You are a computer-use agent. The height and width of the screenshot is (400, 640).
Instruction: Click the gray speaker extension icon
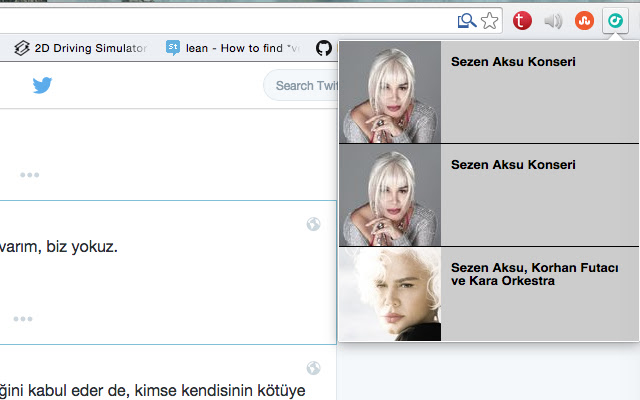click(x=553, y=21)
